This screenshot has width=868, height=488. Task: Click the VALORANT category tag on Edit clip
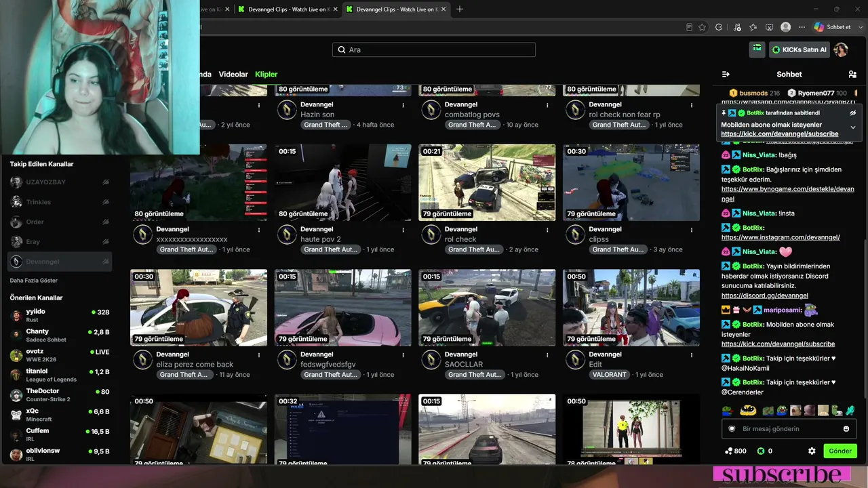(609, 375)
